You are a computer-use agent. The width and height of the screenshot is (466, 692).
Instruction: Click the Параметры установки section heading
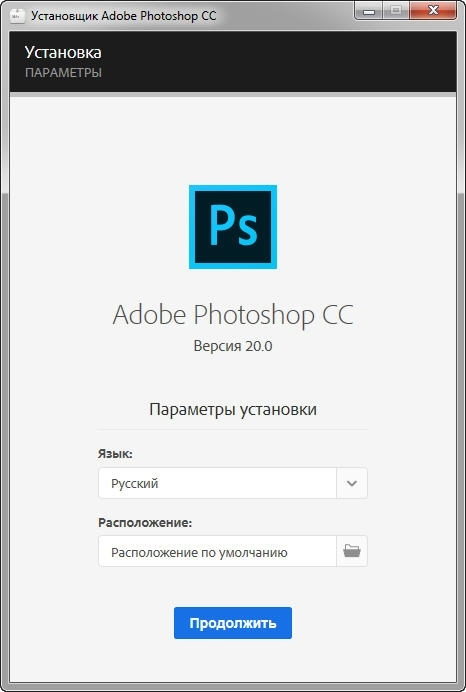click(x=233, y=410)
